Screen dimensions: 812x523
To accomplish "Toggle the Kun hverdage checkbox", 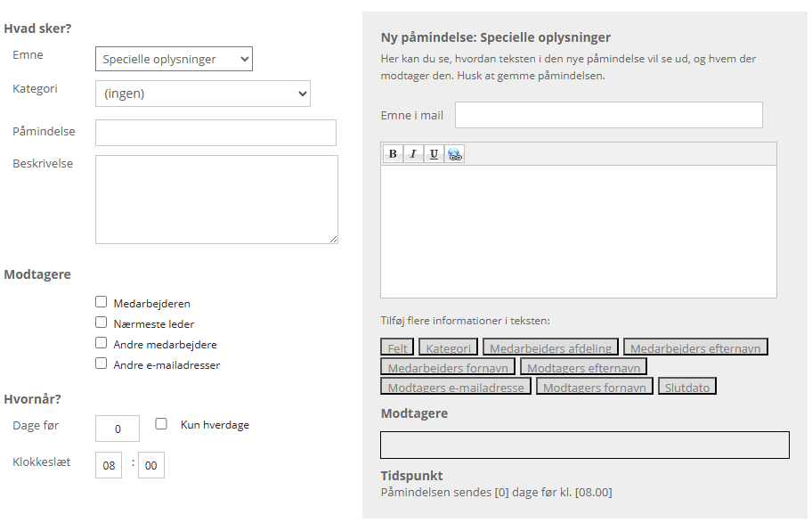I will tap(161, 424).
